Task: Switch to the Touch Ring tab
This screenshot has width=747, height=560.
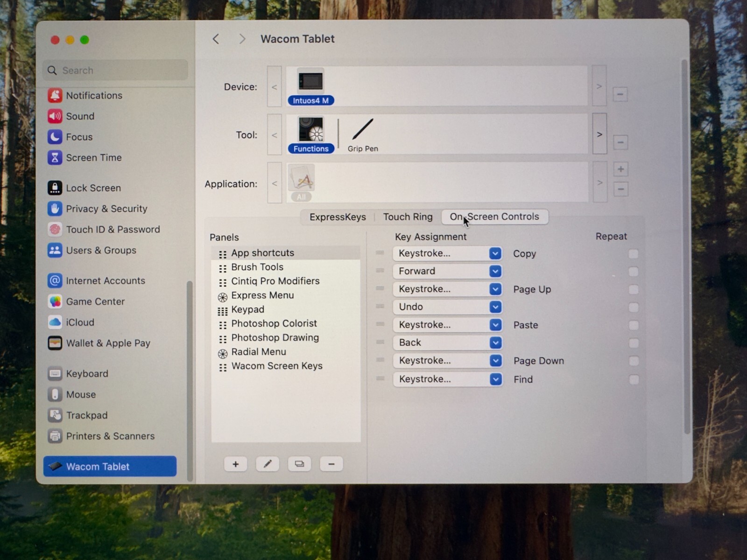Action: pyautogui.click(x=408, y=217)
